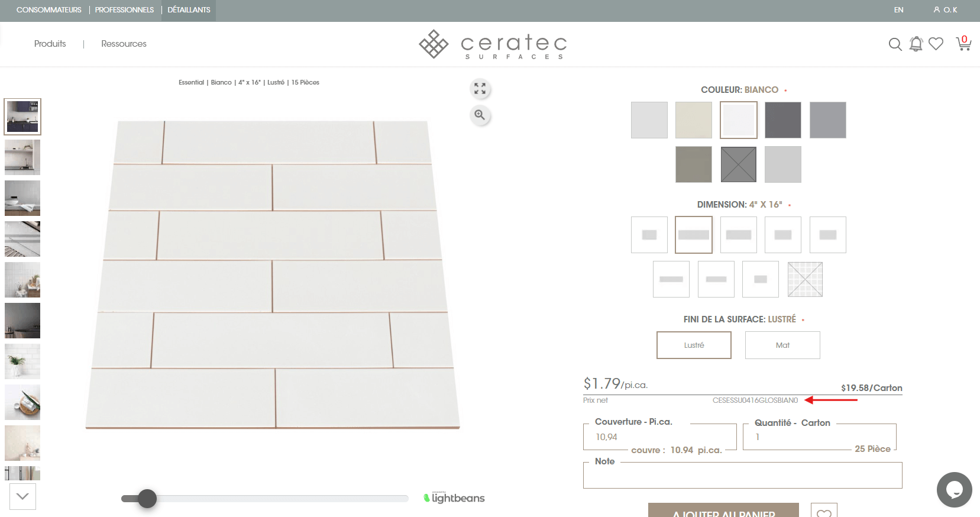Select the dark charcoal color swatch
This screenshot has height=517, width=980.
coord(783,120)
